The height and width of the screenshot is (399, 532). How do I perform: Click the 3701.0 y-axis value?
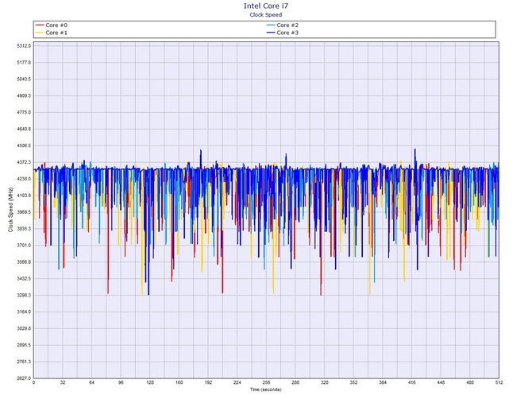24,246
